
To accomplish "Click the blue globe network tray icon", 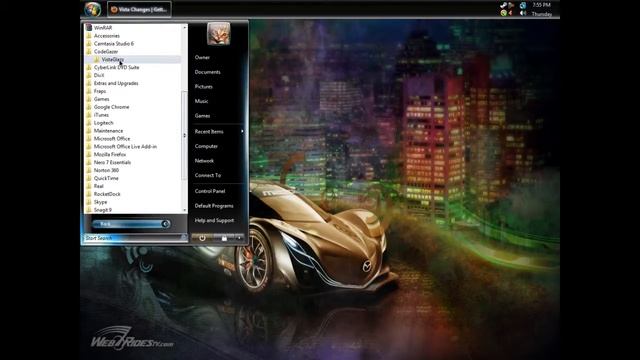I will point(523,5).
